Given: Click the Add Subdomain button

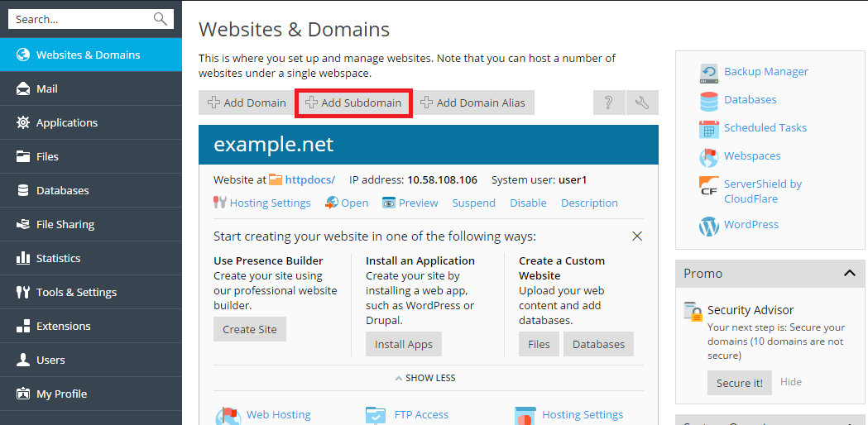Looking at the screenshot, I should pos(353,103).
